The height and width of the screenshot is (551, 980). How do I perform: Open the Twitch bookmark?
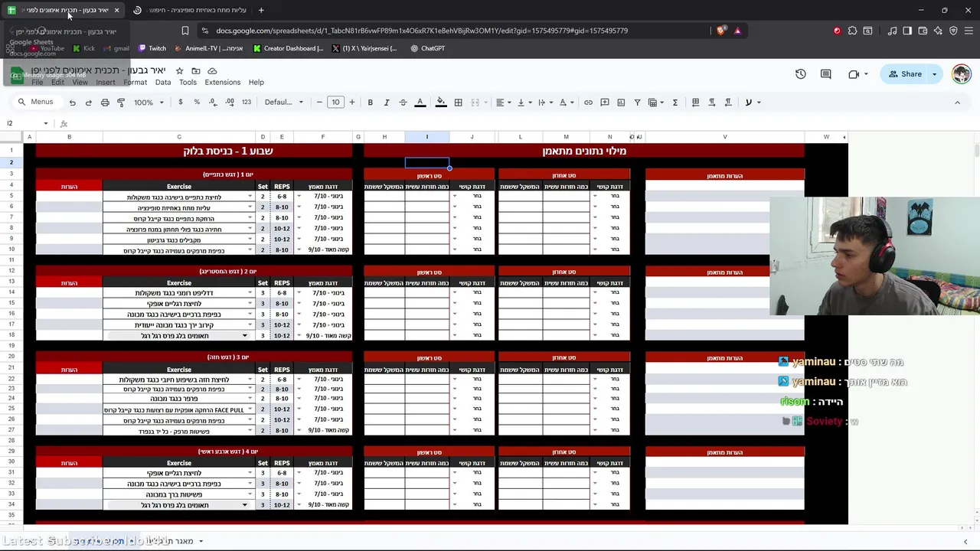coord(152,48)
